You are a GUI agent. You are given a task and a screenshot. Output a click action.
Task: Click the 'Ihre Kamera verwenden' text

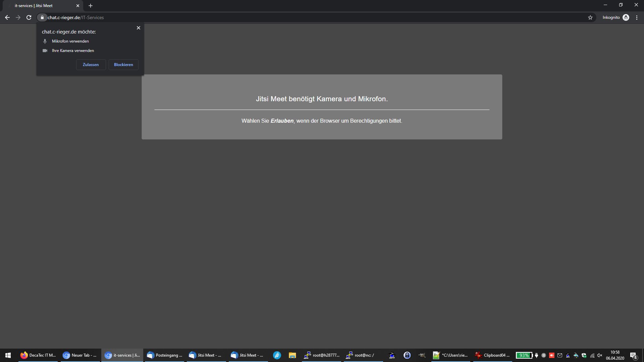(73, 51)
